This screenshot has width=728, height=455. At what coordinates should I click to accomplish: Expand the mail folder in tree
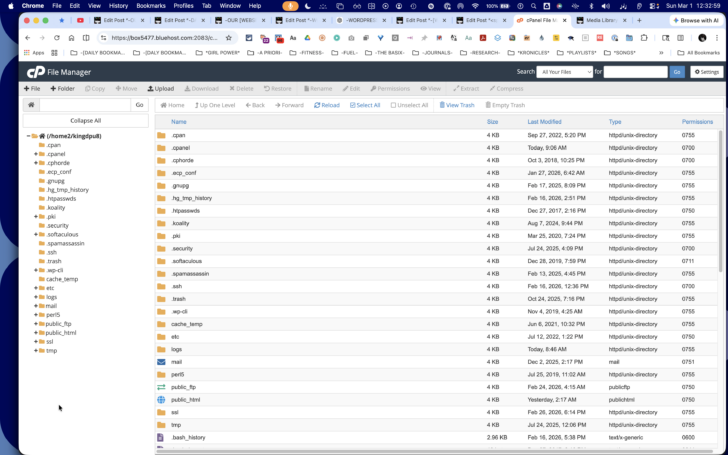[36, 306]
